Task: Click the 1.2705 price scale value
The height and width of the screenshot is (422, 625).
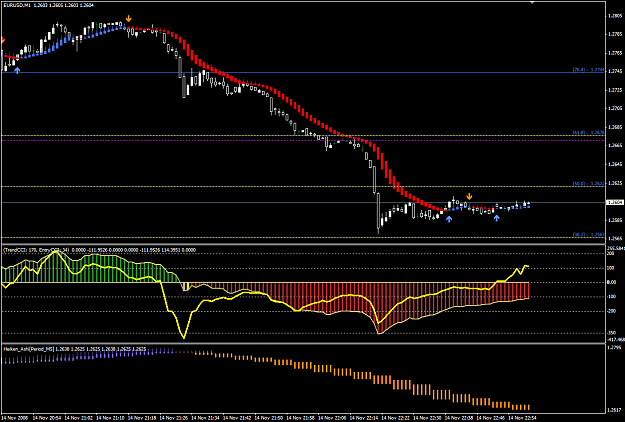Action: [x=615, y=108]
